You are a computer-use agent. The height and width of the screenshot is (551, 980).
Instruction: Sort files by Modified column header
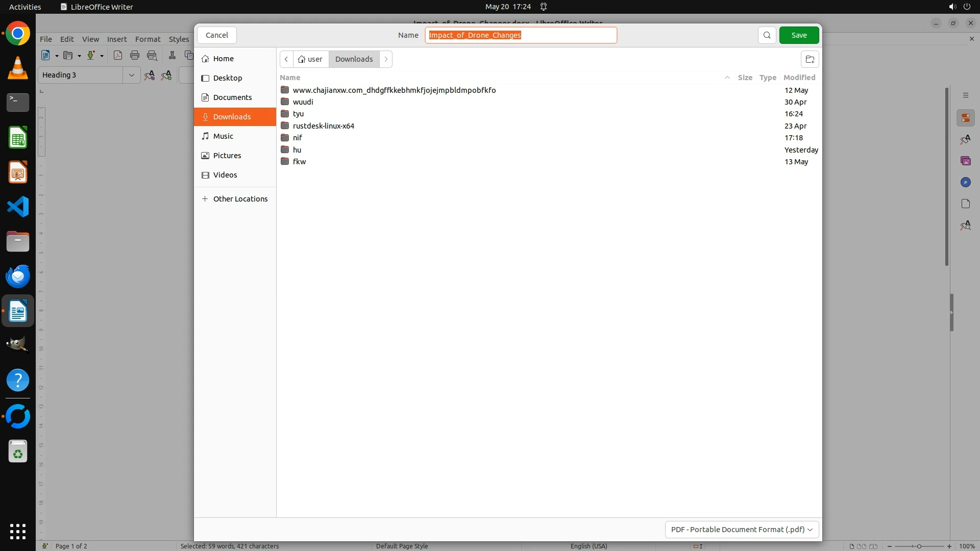pyautogui.click(x=799, y=78)
